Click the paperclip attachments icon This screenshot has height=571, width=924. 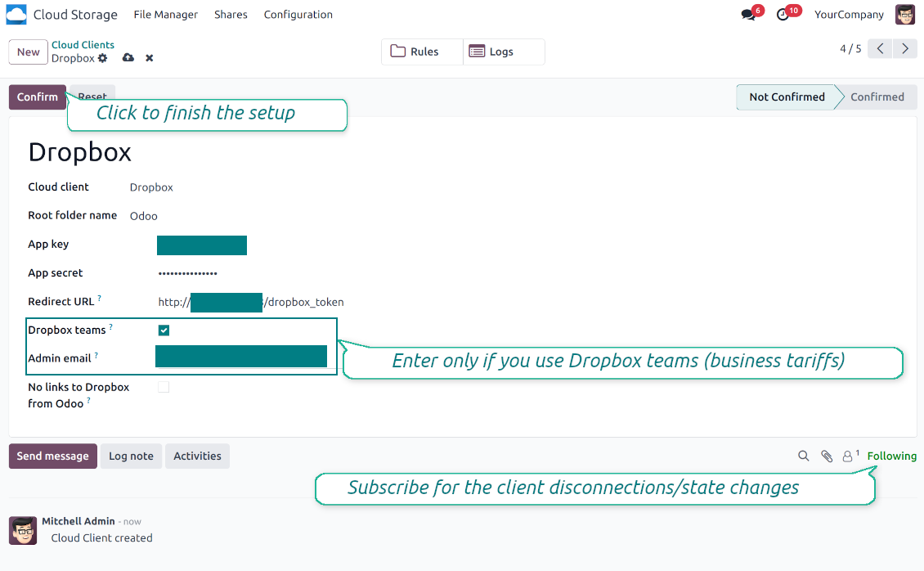[827, 456]
